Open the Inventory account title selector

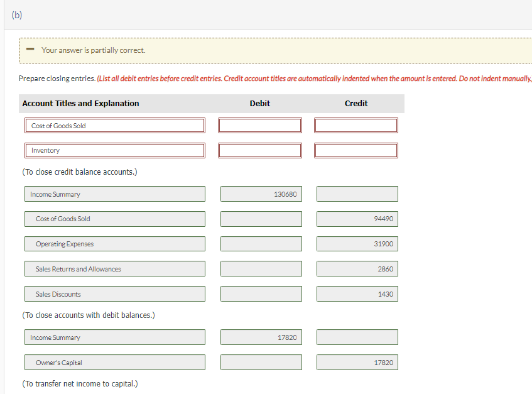pos(114,150)
